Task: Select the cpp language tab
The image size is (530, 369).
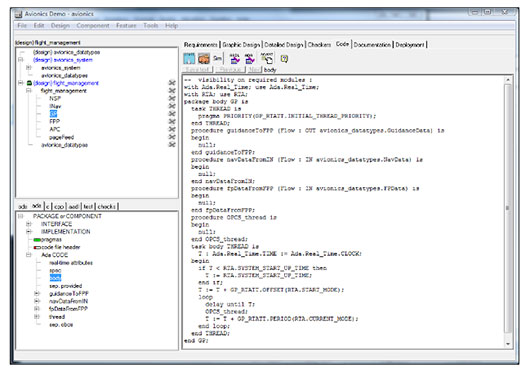Action: [x=59, y=206]
